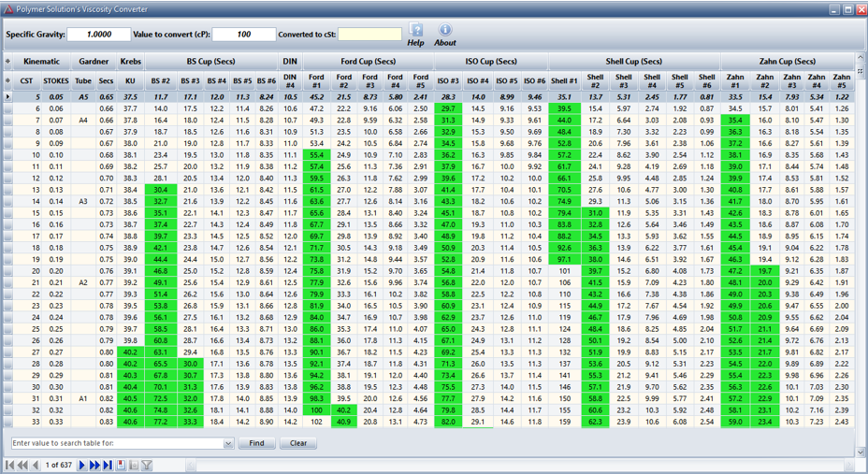Click pin icon beside Kinematic band header

tap(8, 62)
